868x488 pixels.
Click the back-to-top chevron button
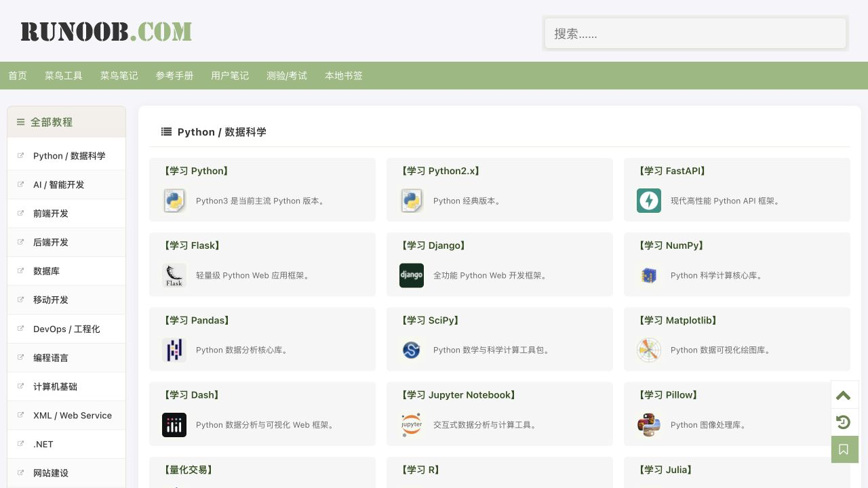(x=844, y=395)
